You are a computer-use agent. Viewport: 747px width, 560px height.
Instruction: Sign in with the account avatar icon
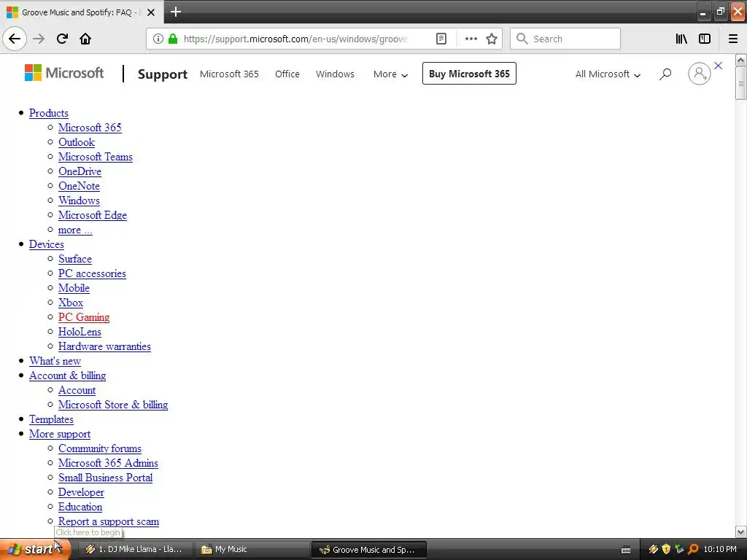coord(700,74)
